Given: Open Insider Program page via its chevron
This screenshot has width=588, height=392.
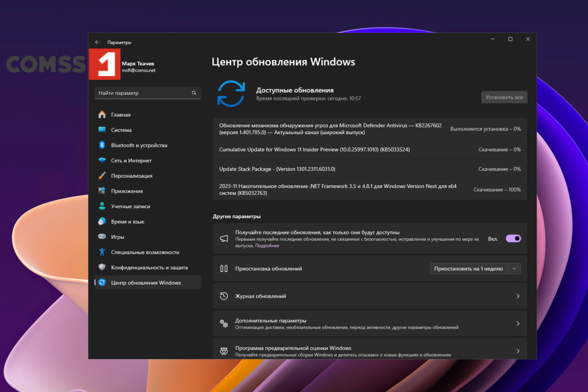Looking at the screenshot, I should pyautogui.click(x=518, y=351).
